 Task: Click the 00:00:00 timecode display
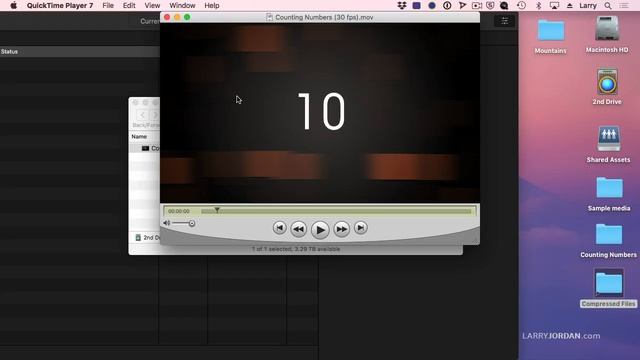[179, 211]
